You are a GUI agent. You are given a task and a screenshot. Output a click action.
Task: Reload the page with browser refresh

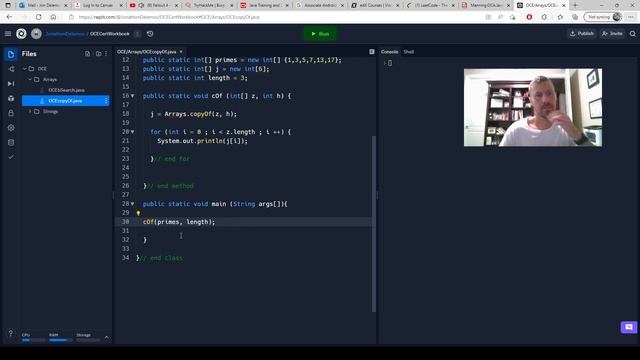[x=38, y=17]
